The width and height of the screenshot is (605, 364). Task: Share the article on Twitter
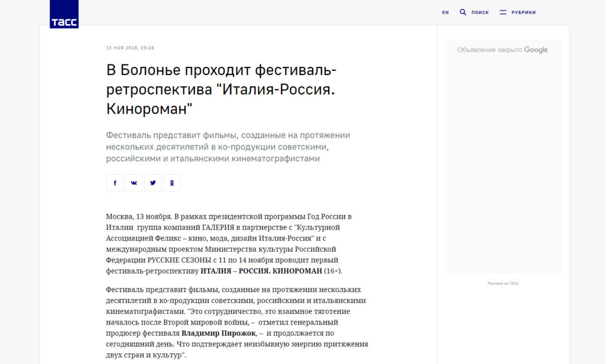tap(153, 183)
